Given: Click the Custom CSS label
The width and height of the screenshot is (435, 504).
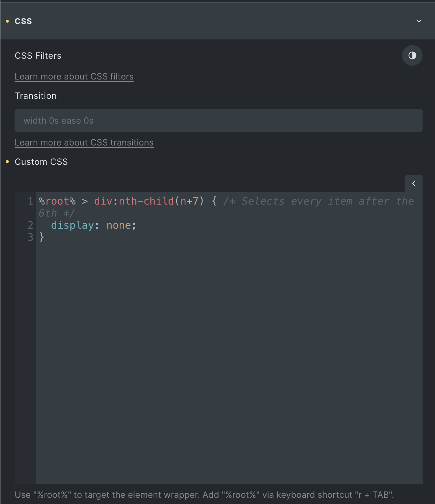Looking at the screenshot, I should pyautogui.click(x=41, y=162).
